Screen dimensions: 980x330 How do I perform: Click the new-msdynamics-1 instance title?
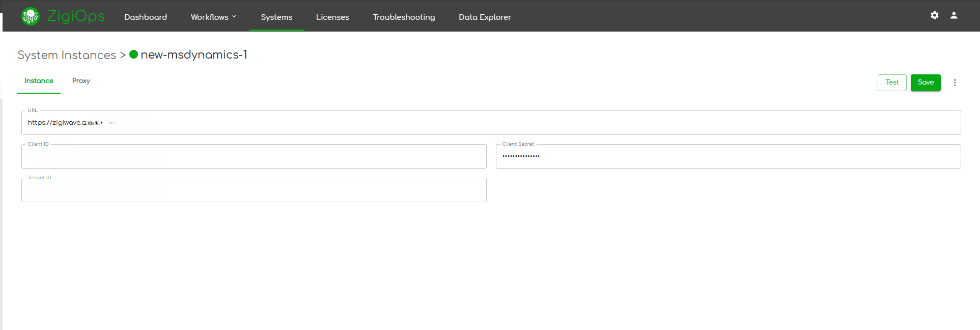click(x=194, y=54)
